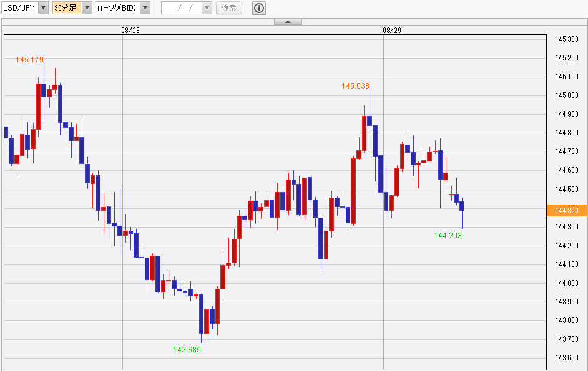
Task: Click the 08/28 date label
Action: 130,31
